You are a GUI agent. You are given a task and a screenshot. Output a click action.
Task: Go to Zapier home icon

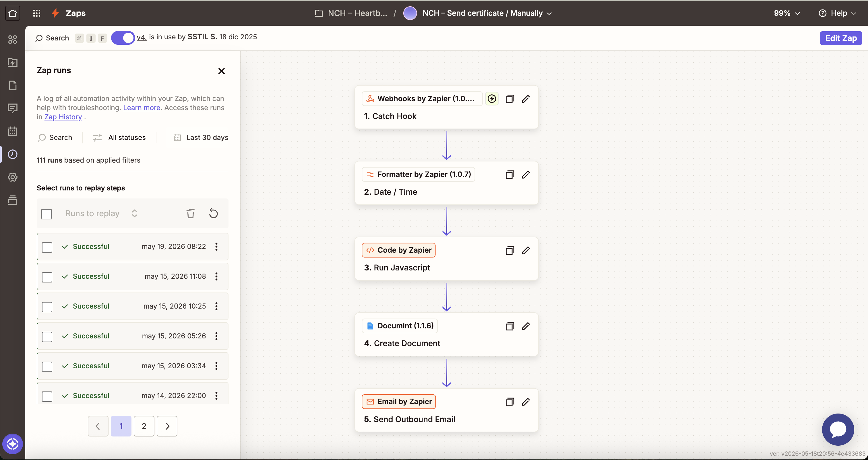coord(12,13)
